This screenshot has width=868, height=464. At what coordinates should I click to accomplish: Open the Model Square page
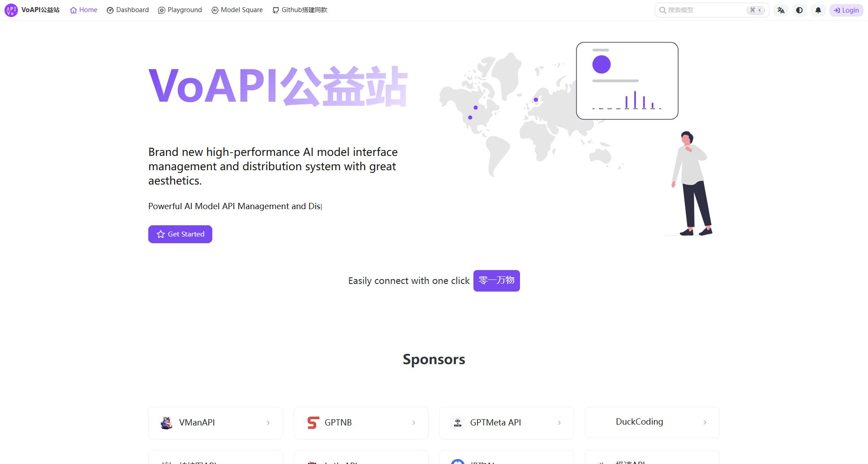click(x=237, y=10)
